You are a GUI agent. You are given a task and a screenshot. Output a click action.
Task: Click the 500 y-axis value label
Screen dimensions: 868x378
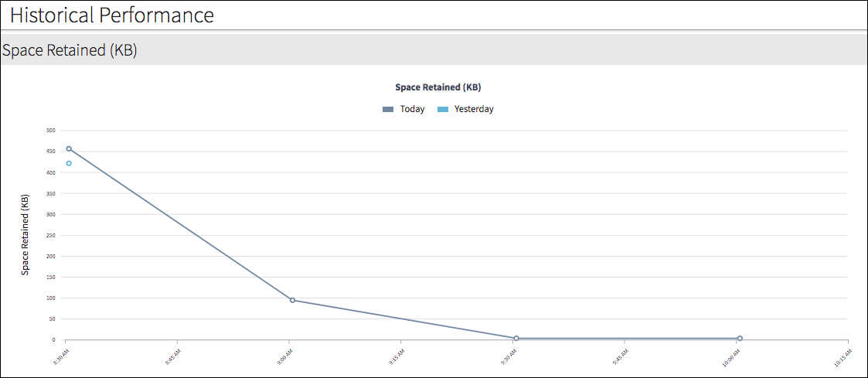[50, 131]
